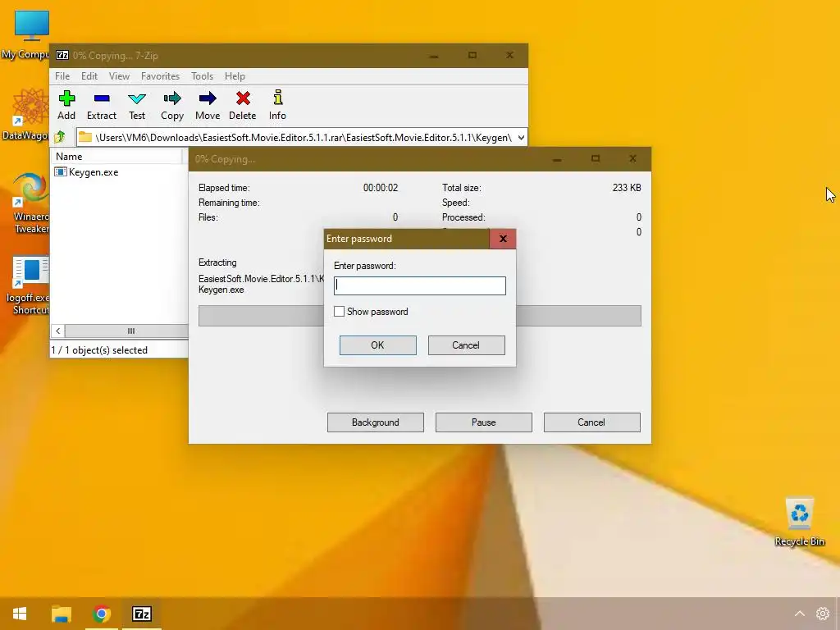Click the Info toolbar icon
The width and height of the screenshot is (840, 630).
(277, 105)
